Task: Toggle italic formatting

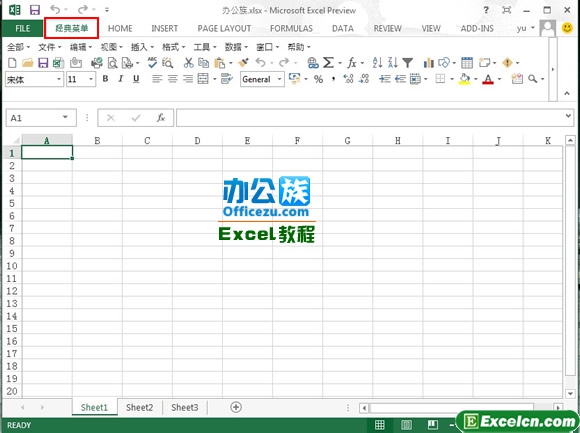Action: click(x=121, y=79)
